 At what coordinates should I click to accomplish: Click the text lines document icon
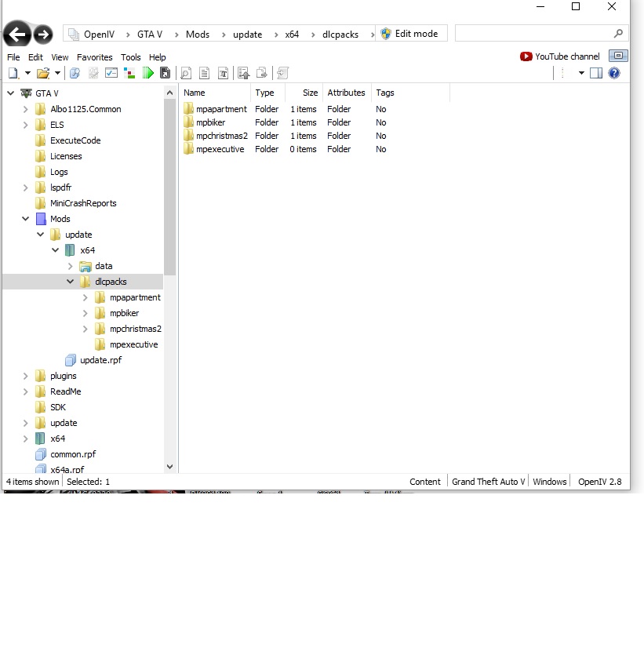pyautogui.click(x=204, y=73)
